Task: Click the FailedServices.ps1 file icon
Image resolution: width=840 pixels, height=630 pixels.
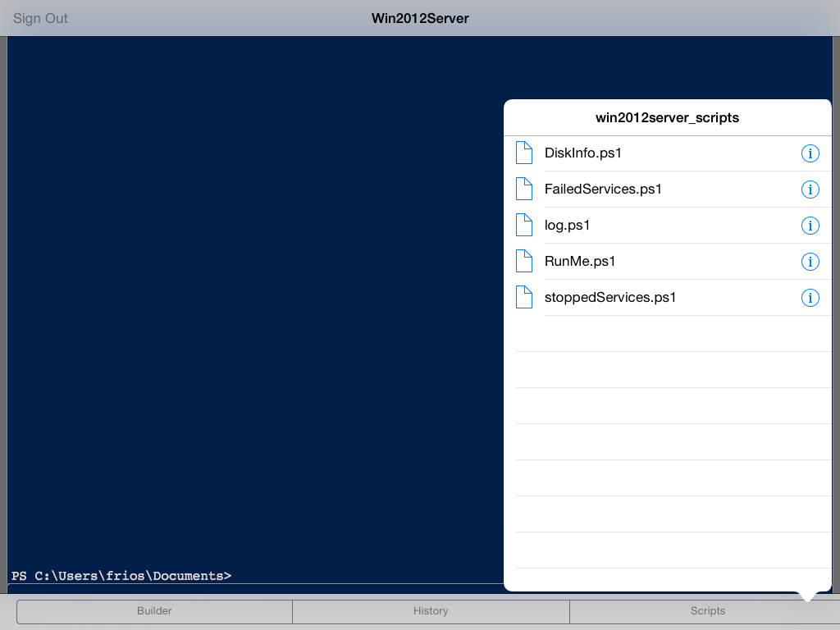Action: pos(524,189)
